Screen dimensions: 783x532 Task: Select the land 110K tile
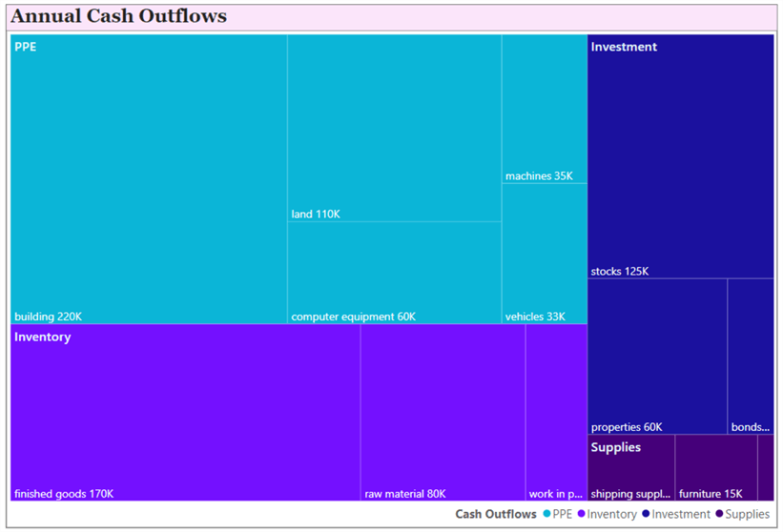coord(395,128)
